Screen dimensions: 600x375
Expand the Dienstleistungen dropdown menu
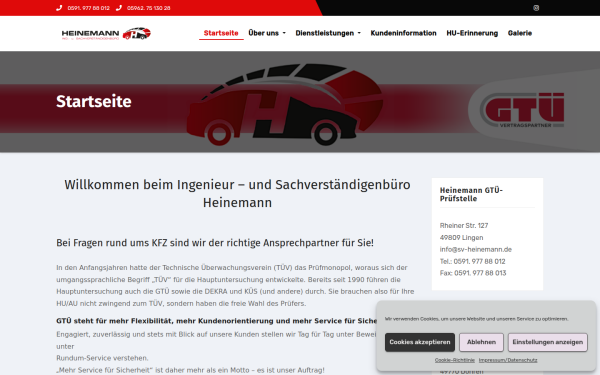click(x=328, y=33)
